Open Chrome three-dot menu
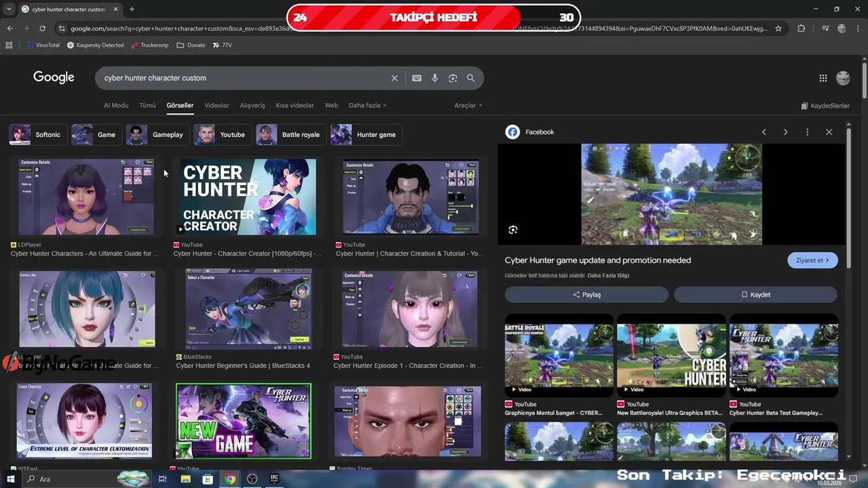 pos(859,28)
